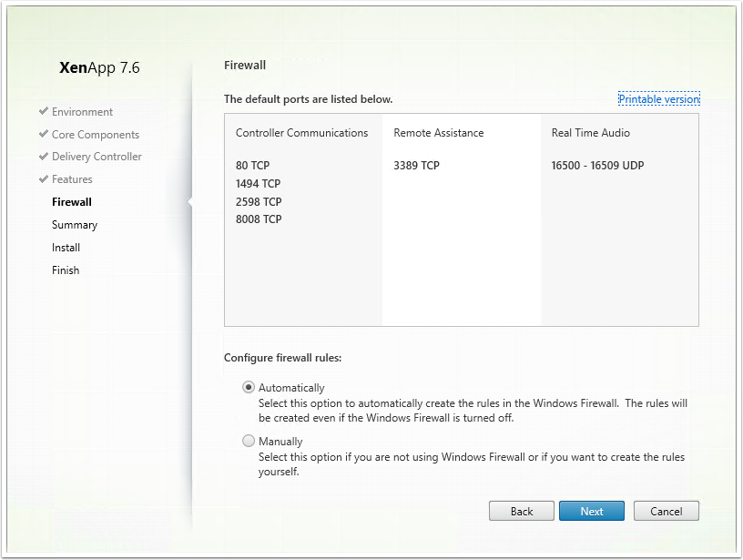This screenshot has width=743, height=560.
Task: Click the 2598 TCP port entry
Action: (259, 201)
